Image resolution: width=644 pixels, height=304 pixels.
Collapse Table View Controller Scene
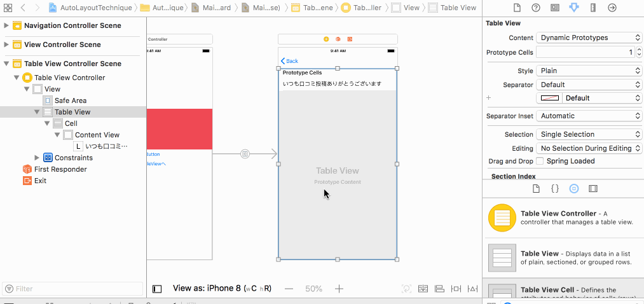pyautogui.click(x=6, y=64)
